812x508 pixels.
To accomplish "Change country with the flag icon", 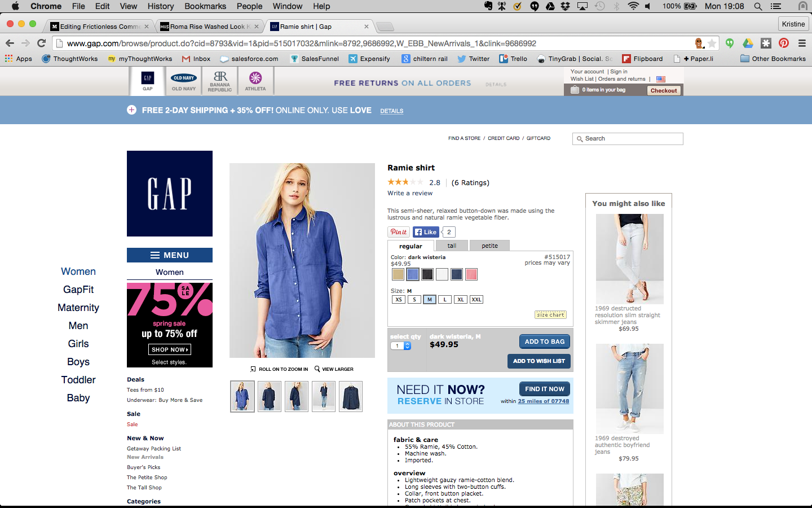I will pos(661,79).
